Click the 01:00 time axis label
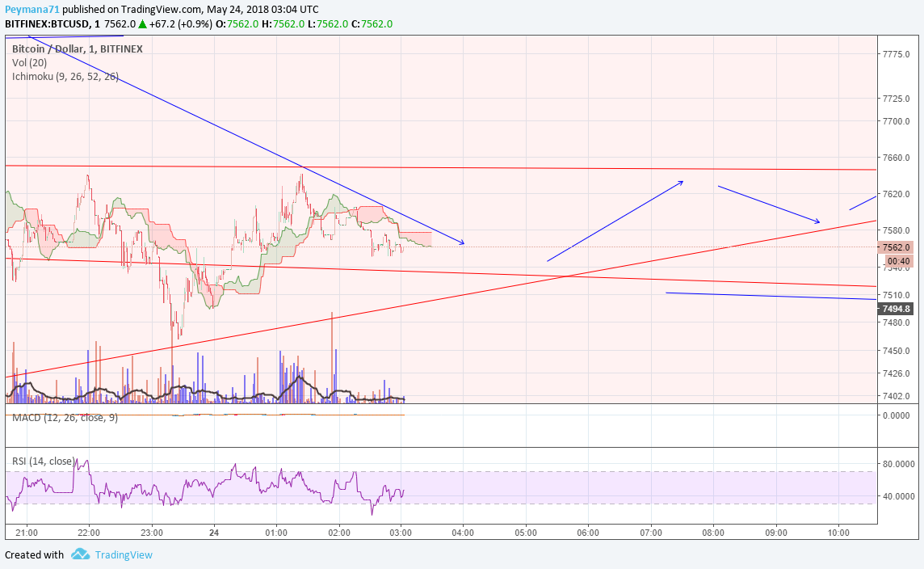 [x=276, y=533]
